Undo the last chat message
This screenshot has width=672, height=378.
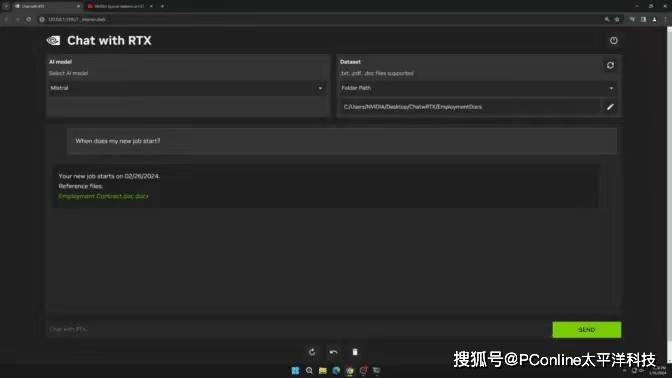tap(333, 352)
